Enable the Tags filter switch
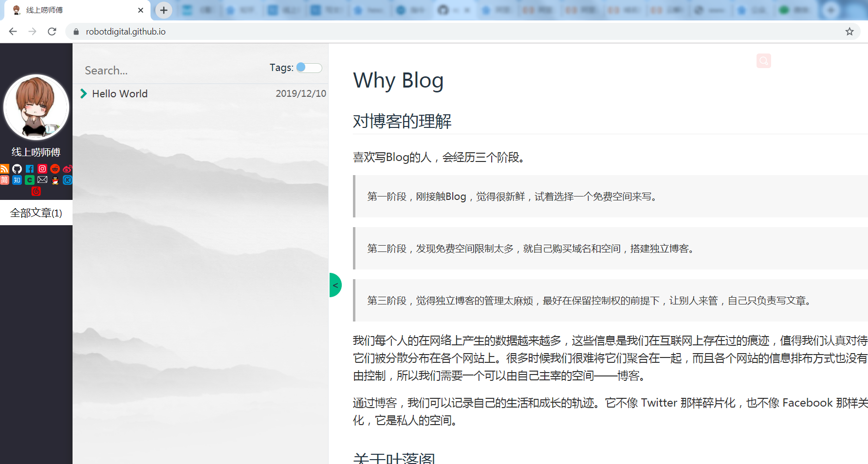This screenshot has height=464, width=868. point(309,68)
